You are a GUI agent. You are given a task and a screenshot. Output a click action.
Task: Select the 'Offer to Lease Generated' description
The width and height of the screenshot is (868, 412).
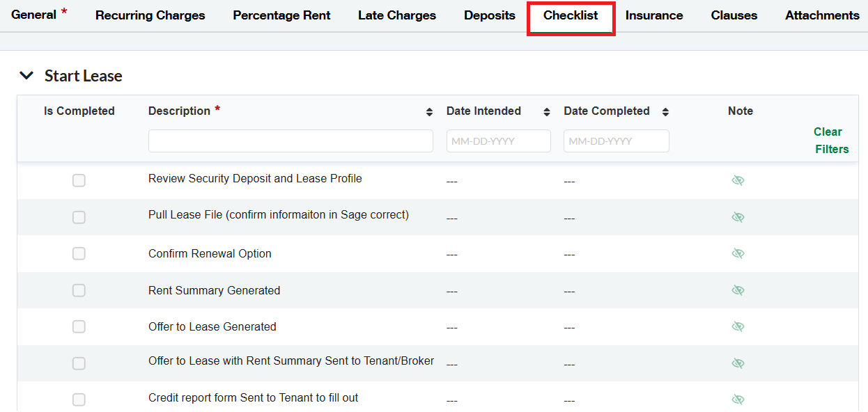(212, 327)
